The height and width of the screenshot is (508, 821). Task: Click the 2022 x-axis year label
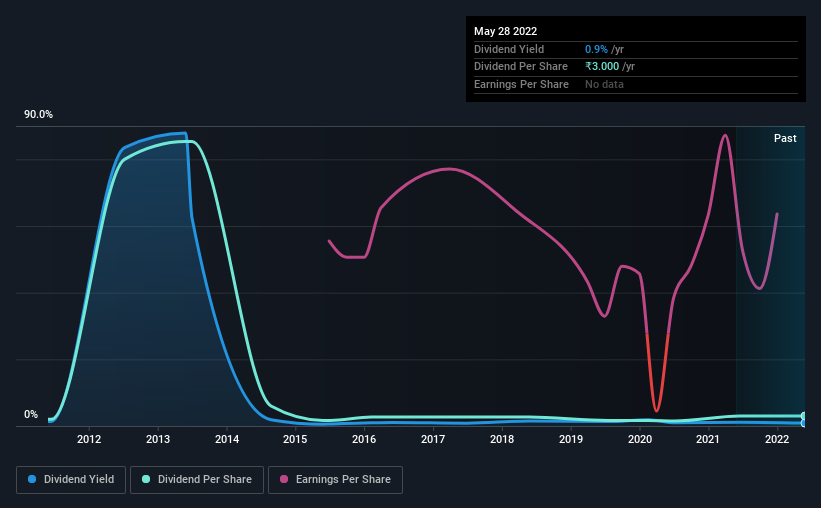coord(777,439)
